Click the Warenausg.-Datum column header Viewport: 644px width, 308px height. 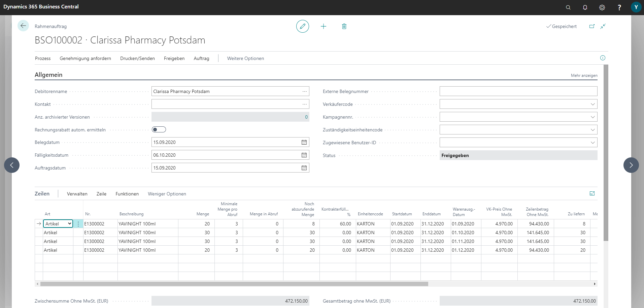(x=464, y=212)
